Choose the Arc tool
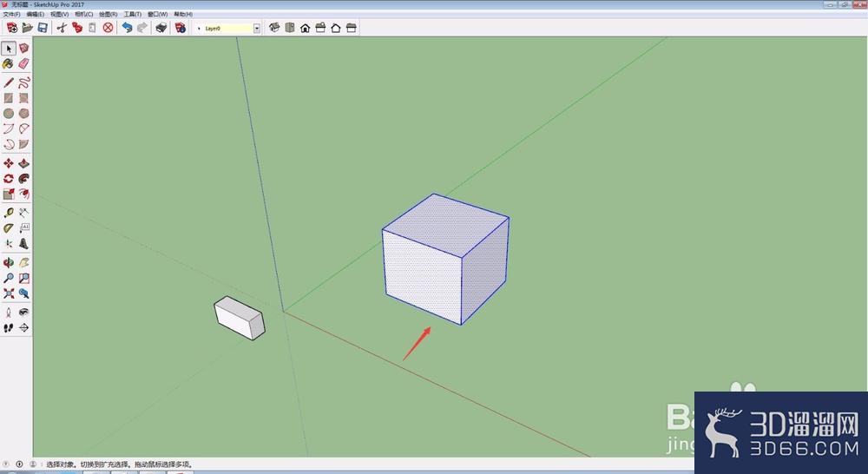Viewport: 868px width, 474px height. [x=9, y=129]
